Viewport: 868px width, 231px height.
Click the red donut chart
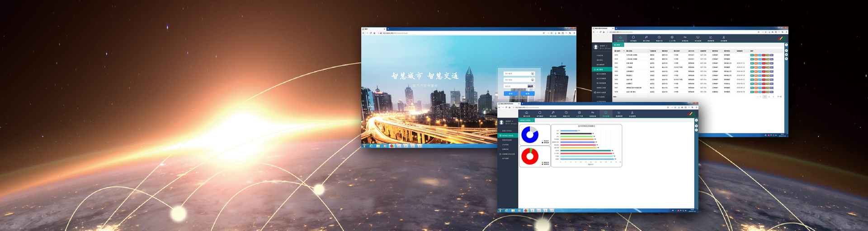(x=530, y=156)
